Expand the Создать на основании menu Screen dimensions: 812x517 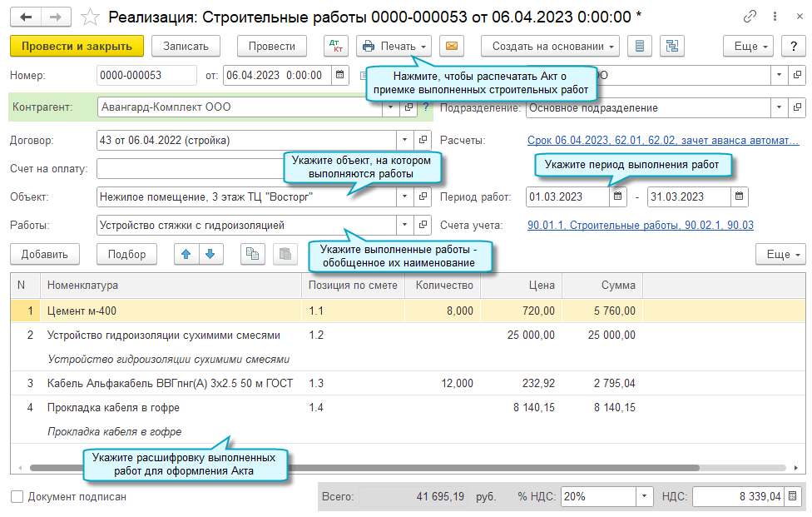point(550,46)
